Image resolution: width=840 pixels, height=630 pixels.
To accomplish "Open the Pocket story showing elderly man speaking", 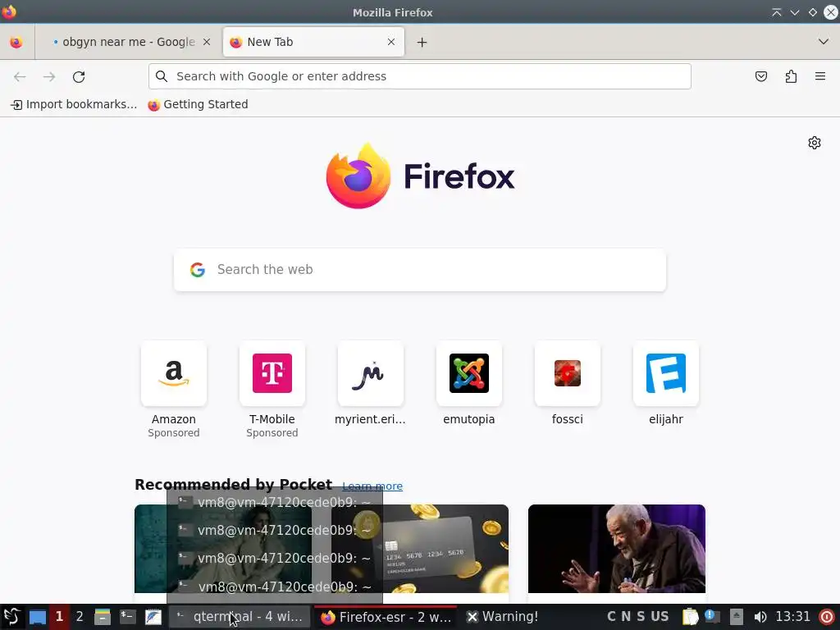I will coord(617,549).
